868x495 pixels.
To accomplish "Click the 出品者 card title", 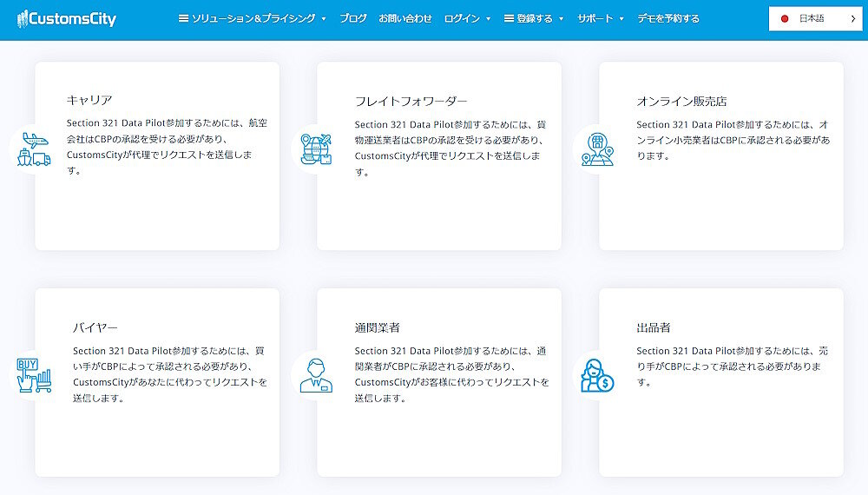I will tap(654, 327).
